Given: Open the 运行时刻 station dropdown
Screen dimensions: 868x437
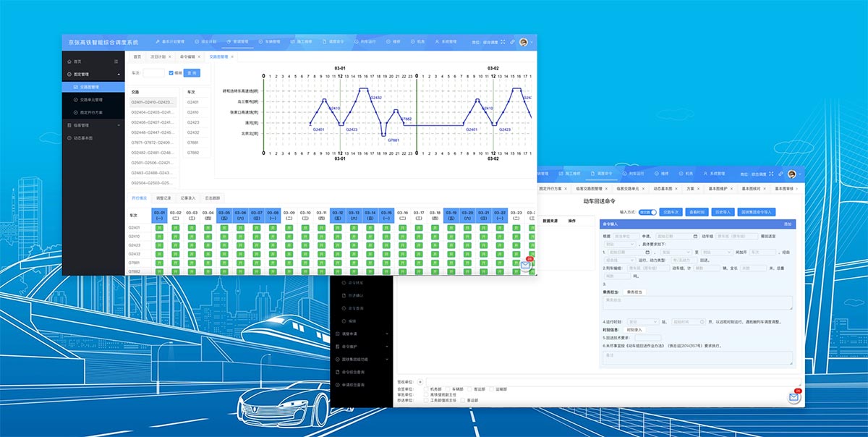Looking at the screenshot, I should (x=642, y=321).
